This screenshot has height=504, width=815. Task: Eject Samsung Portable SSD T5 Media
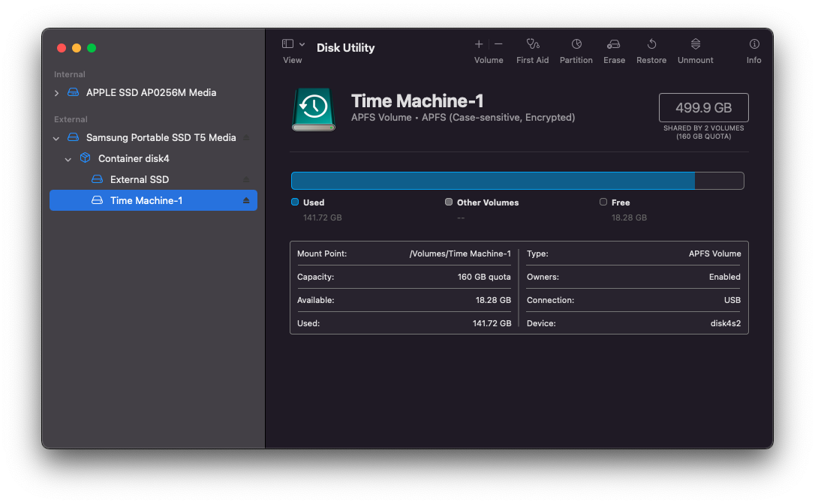[246, 138]
